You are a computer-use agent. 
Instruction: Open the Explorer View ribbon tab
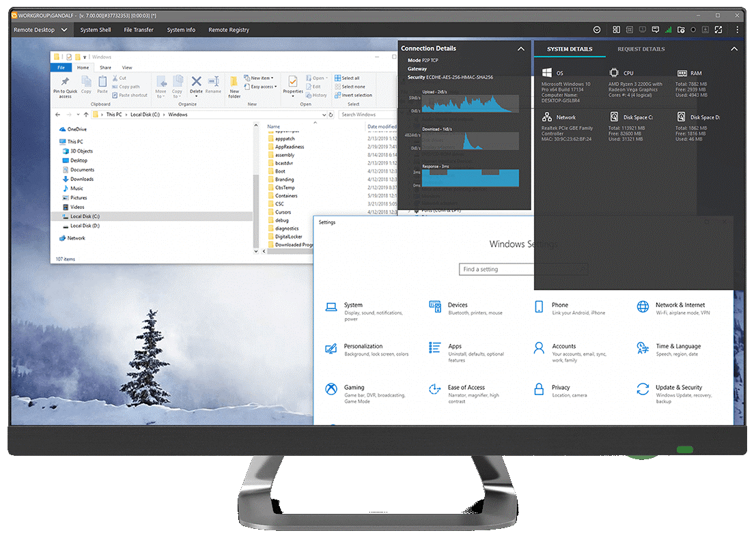tap(127, 68)
